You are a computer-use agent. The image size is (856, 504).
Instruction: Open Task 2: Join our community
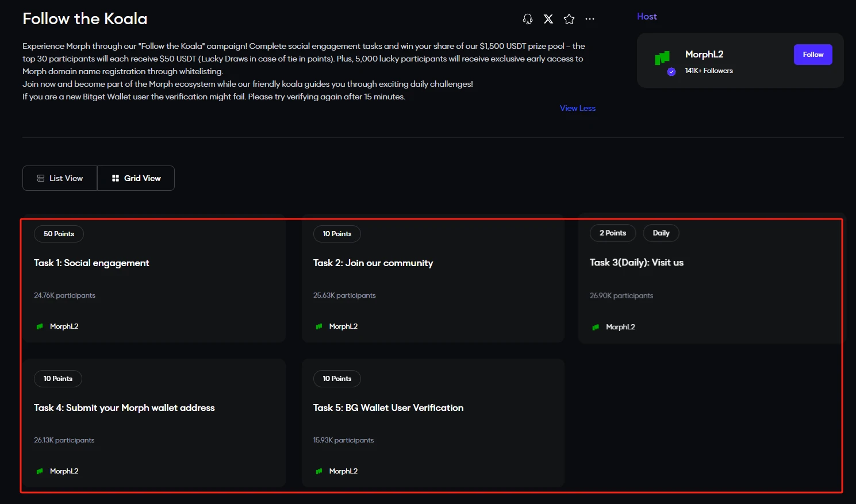(373, 263)
